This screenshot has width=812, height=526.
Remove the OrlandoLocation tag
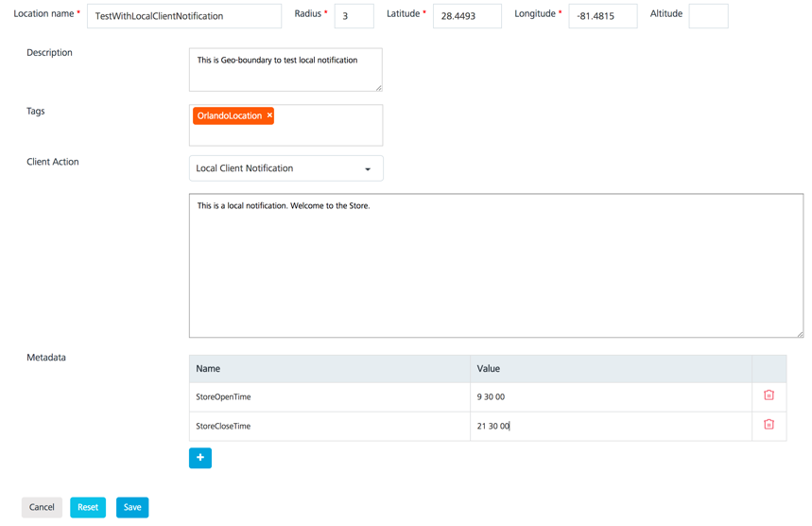pyautogui.click(x=269, y=115)
